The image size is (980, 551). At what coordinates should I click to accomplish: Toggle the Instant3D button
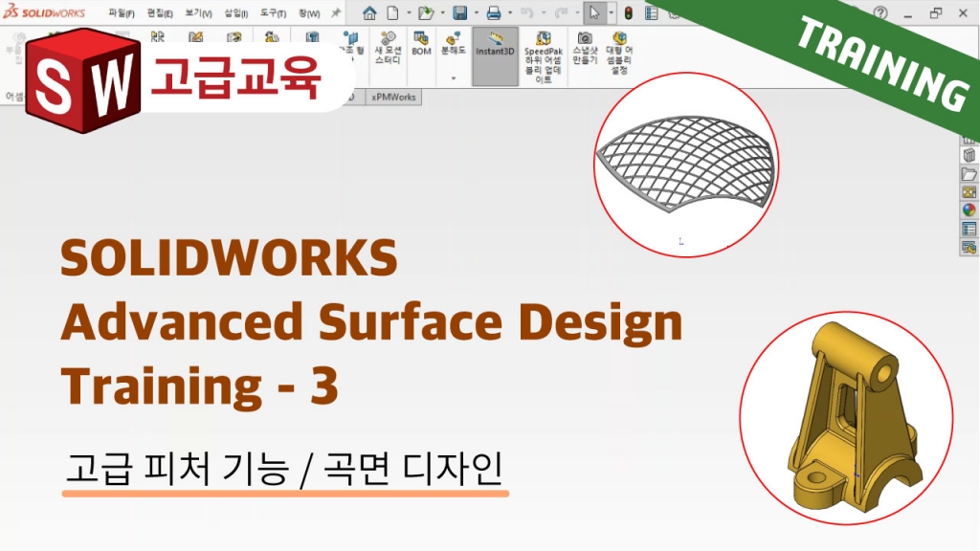[495, 55]
